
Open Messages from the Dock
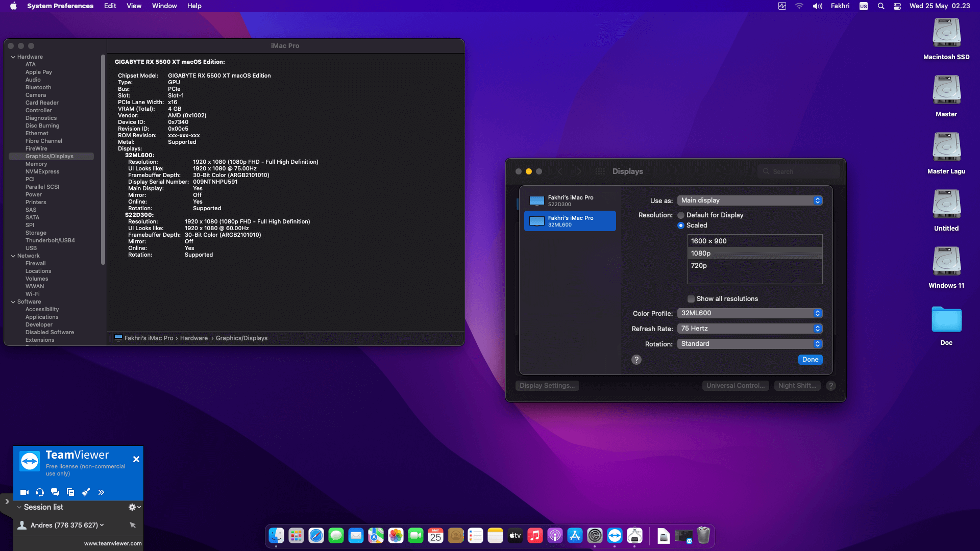336,536
